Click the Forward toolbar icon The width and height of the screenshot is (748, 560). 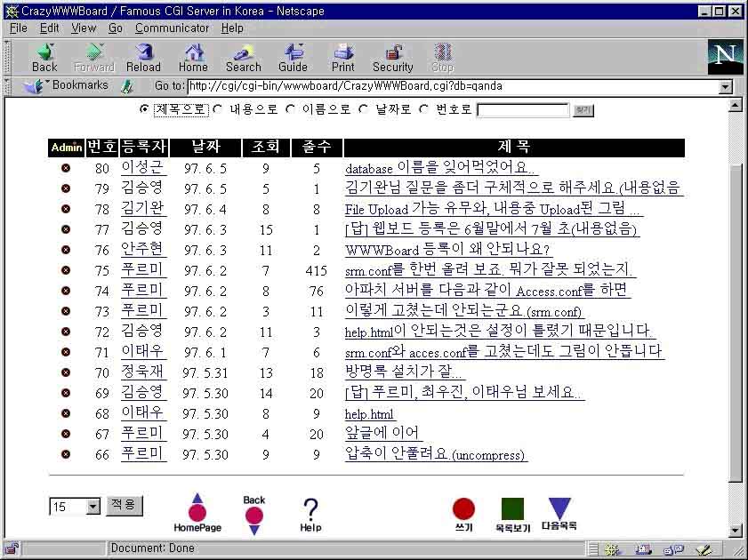[94, 58]
